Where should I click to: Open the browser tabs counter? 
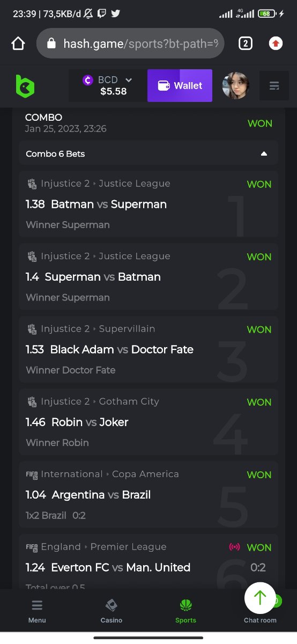point(245,43)
